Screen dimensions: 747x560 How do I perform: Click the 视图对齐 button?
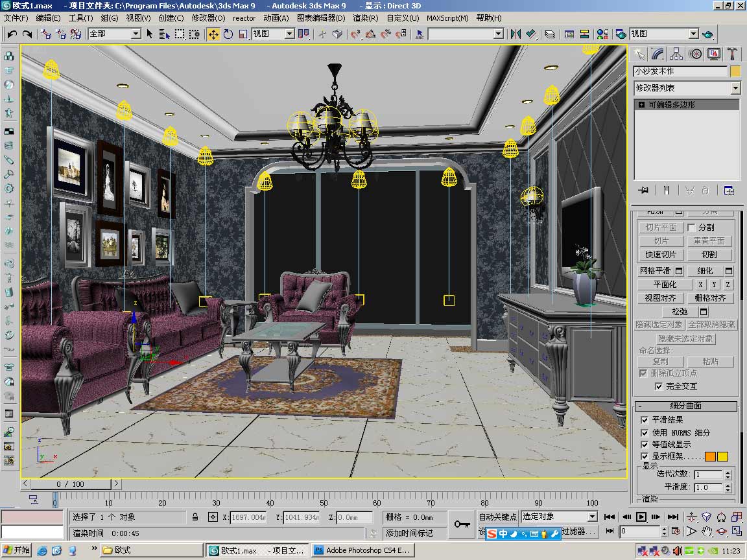(x=661, y=298)
